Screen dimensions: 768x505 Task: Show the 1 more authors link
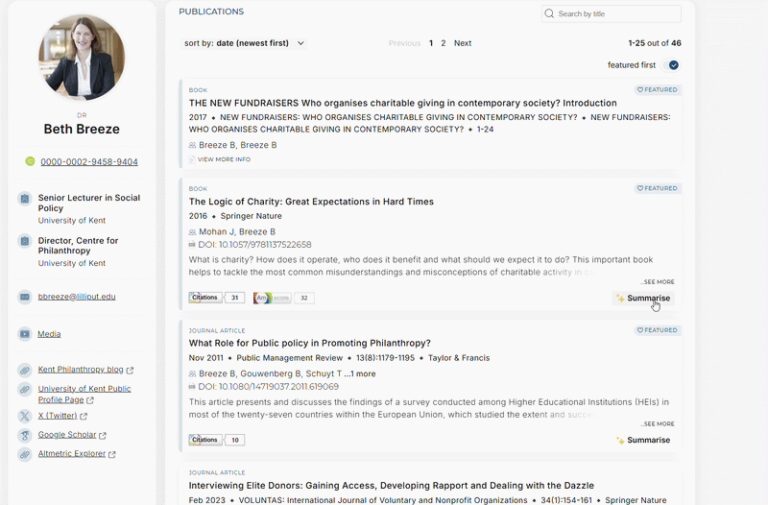pyautogui.click(x=361, y=373)
